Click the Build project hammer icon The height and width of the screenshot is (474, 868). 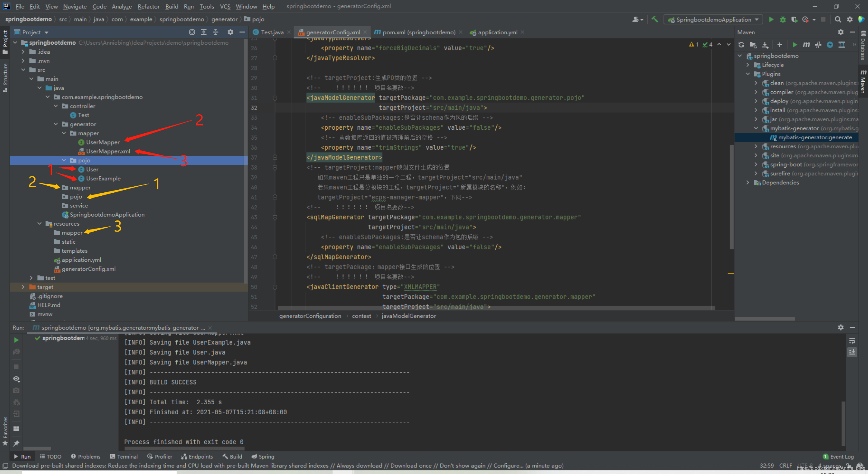click(654, 20)
